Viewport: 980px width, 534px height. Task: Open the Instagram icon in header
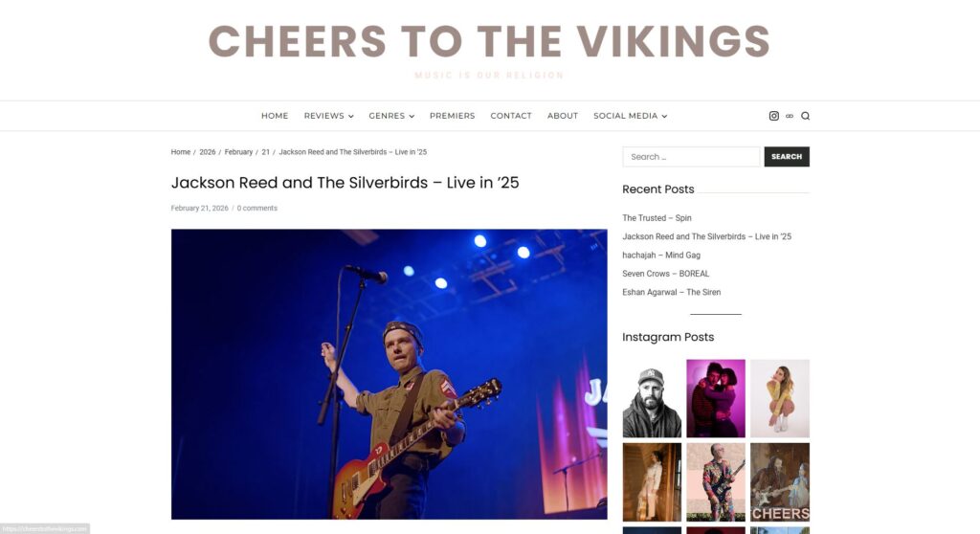[x=773, y=116]
